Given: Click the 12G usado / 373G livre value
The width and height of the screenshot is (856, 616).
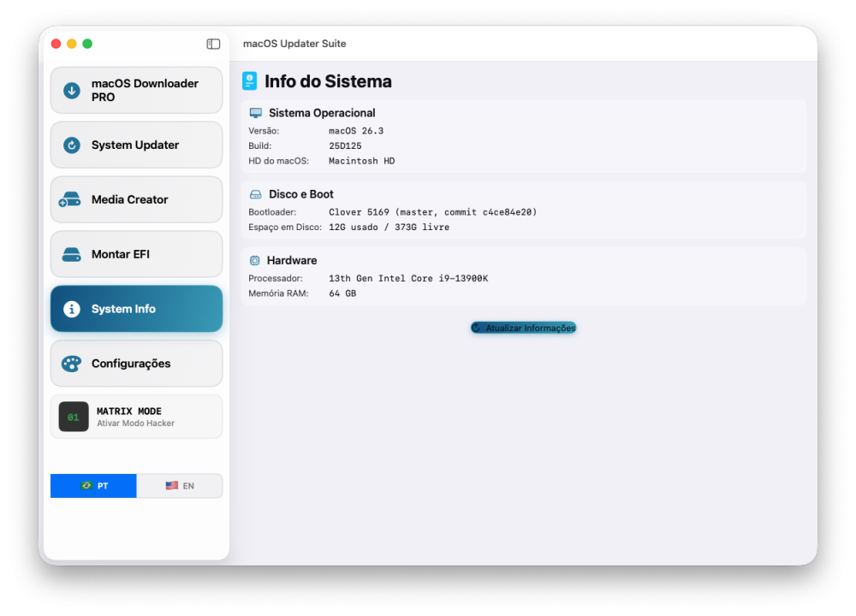Looking at the screenshot, I should [x=389, y=227].
